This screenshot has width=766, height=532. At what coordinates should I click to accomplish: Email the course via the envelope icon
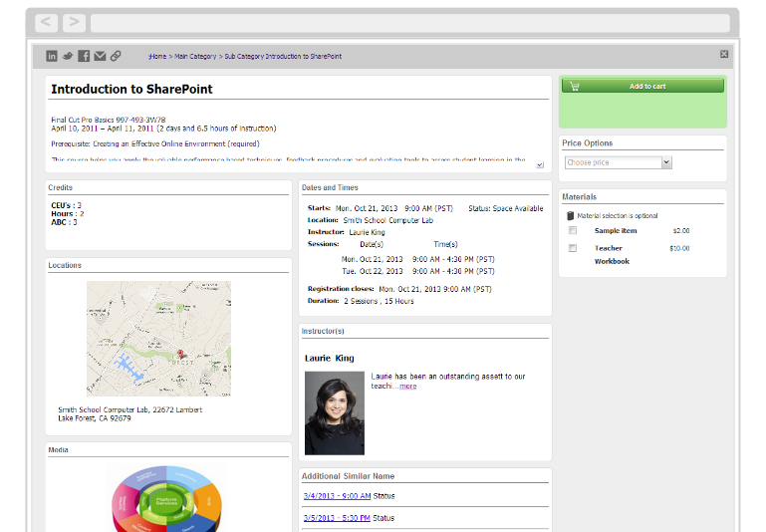(x=100, y=56)
